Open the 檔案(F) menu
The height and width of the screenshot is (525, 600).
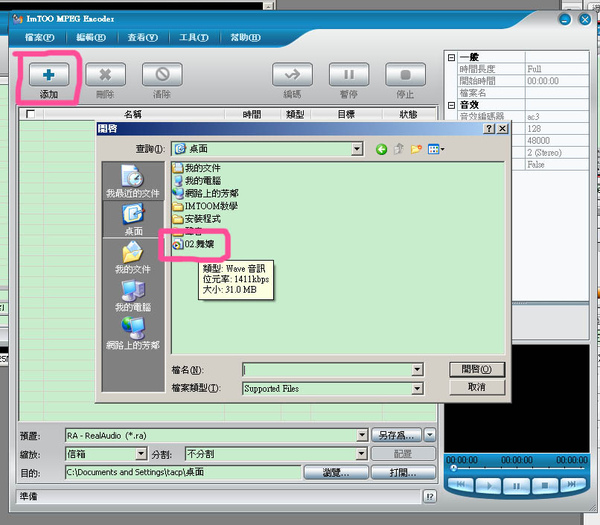pos(39,38)
